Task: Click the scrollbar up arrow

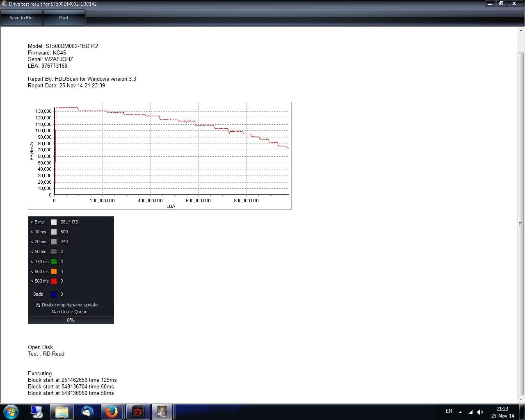Action: click(x=520, y=30)
